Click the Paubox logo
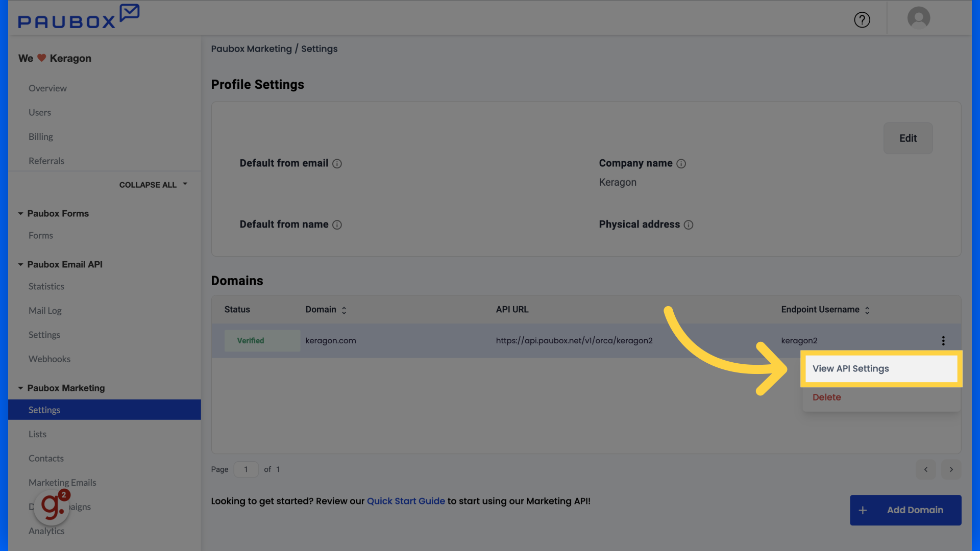 point(79,16)
